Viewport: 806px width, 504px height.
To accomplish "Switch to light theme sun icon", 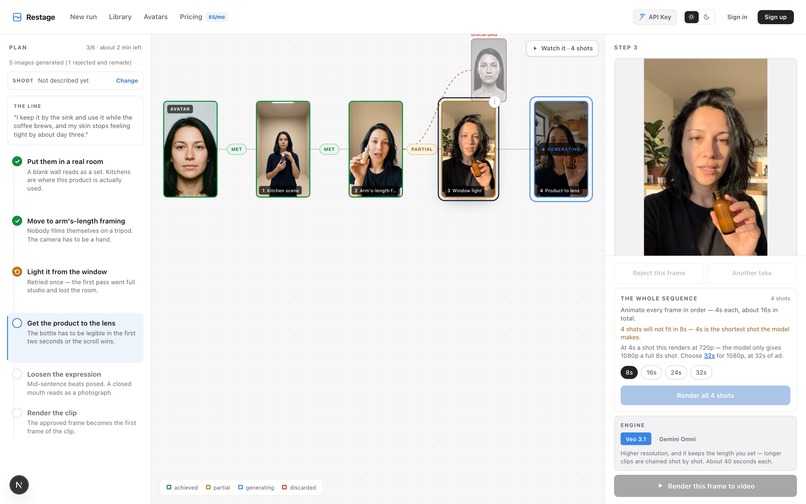I will [x=691, y=17].
